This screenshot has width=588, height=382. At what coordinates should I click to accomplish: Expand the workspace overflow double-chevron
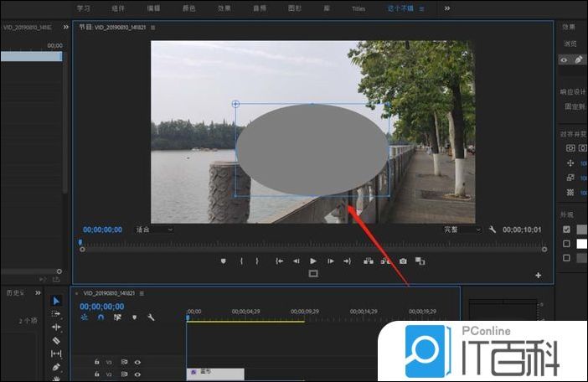pos(446,8)
